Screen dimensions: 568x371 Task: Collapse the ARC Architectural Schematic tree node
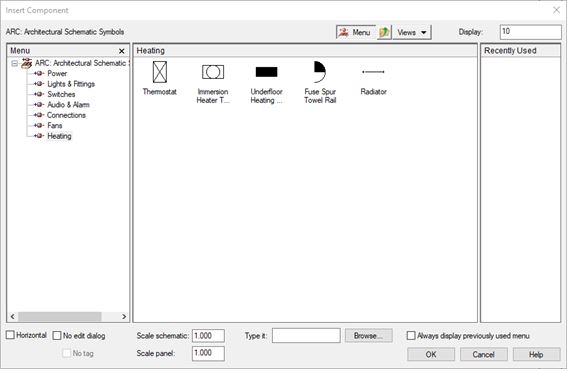(x=14, y=63)
